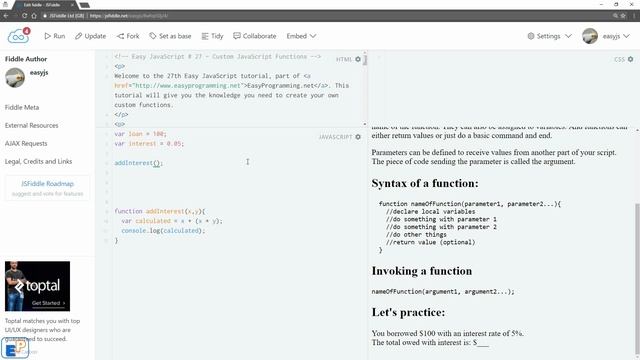Open CSS panel settings gear
The width and height of the screenshot is (640, 360).
coord(631,59)
